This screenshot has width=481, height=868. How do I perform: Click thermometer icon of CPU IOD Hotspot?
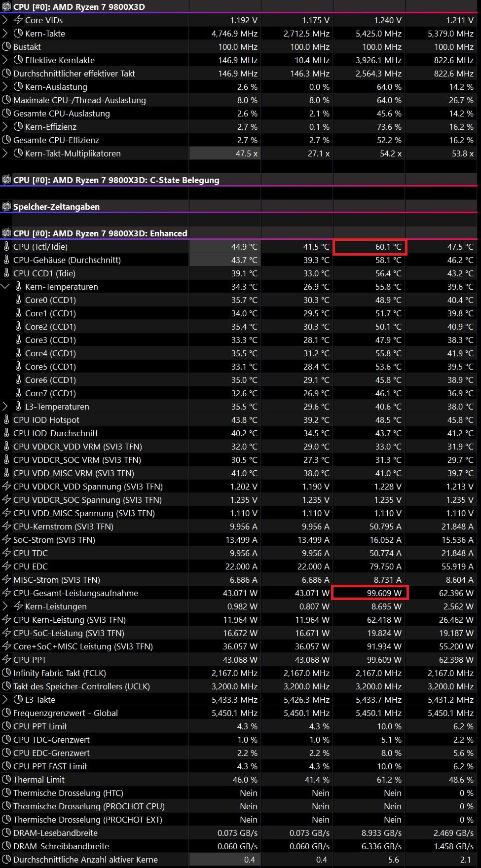(x=6, y=420)
